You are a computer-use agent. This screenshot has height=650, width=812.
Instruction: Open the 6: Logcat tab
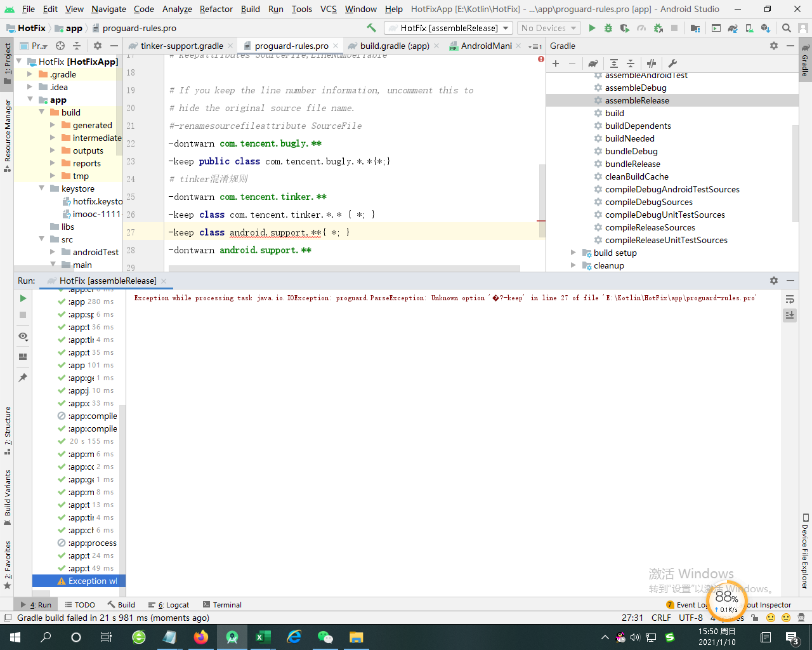[169, 605]
